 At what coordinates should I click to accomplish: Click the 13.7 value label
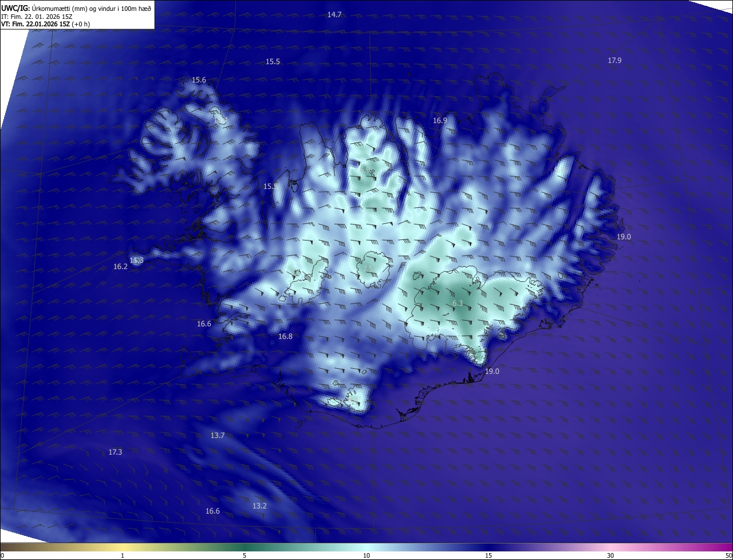click(217, 435)
